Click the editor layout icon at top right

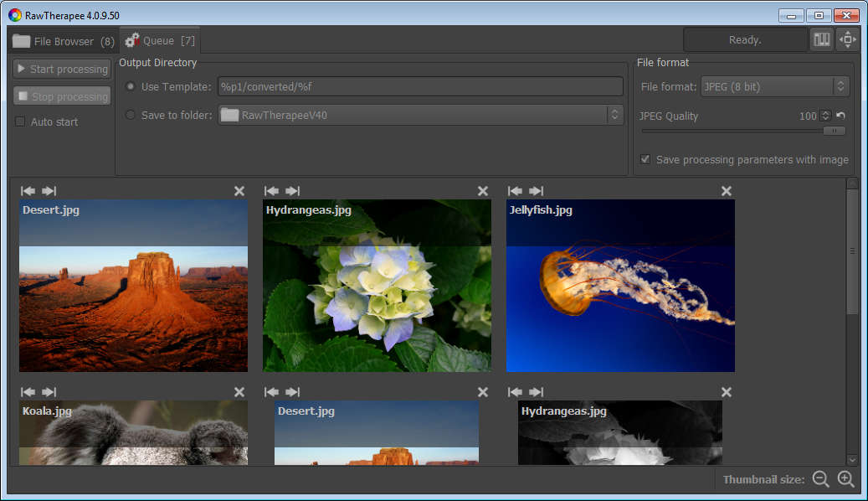822,39
